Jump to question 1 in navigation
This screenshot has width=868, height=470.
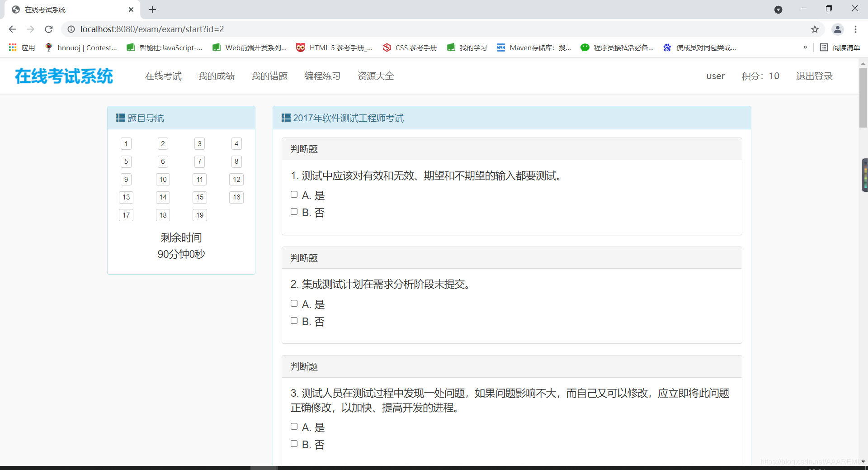coord(126,144)
